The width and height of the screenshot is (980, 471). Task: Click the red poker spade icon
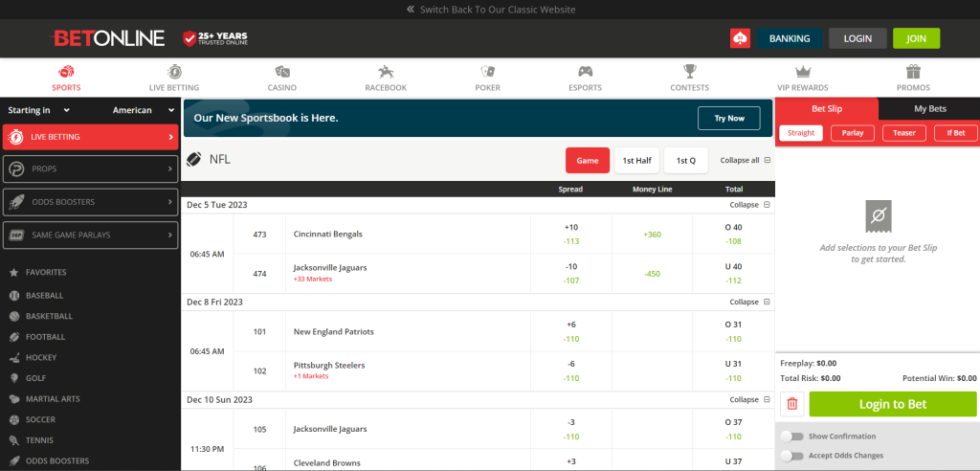click(740, 38)
